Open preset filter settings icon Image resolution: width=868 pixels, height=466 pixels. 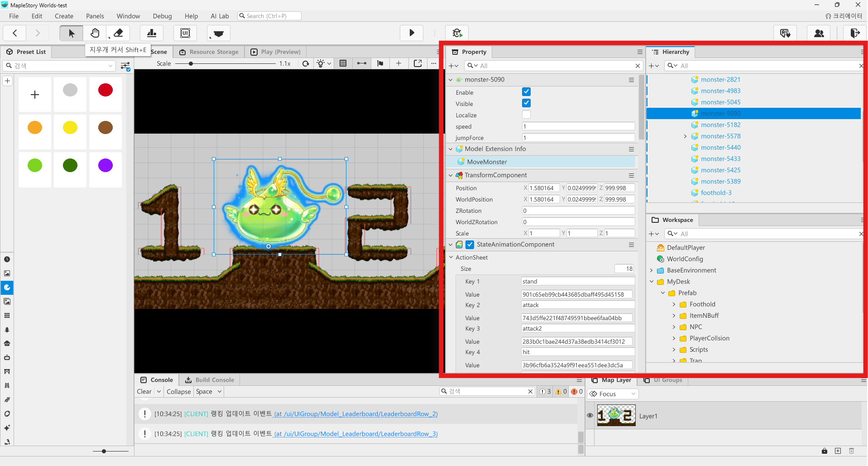click(x=125, y=66)
